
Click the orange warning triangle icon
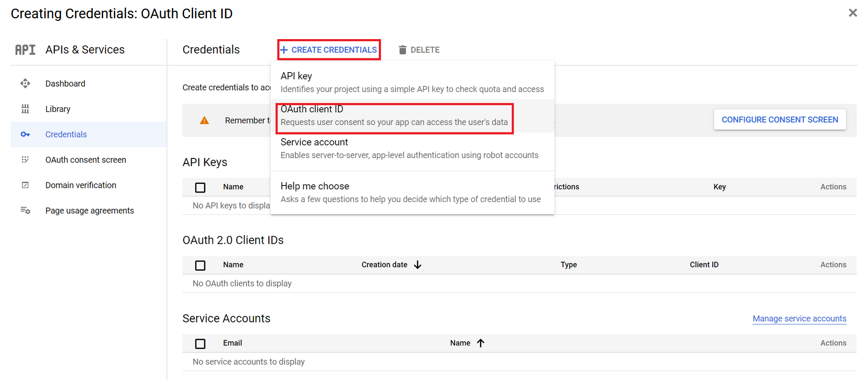[204, 120]
